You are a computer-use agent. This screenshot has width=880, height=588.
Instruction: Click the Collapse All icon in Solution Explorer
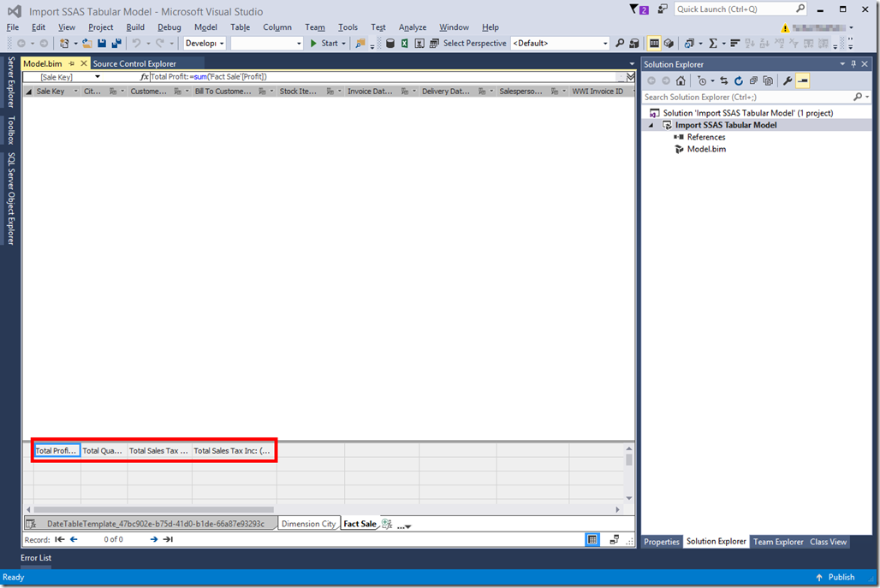click(753, 80)
